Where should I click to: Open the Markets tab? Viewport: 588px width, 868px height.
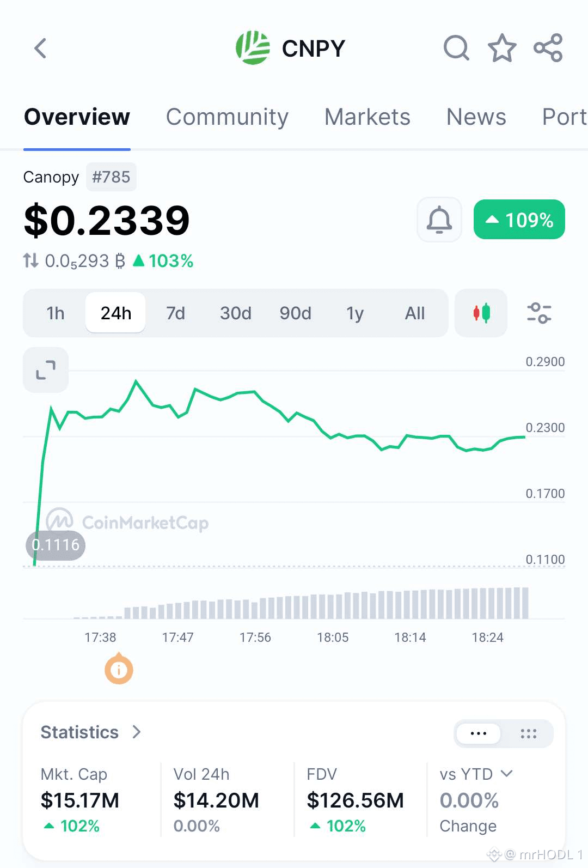click(x=367, y=117)
